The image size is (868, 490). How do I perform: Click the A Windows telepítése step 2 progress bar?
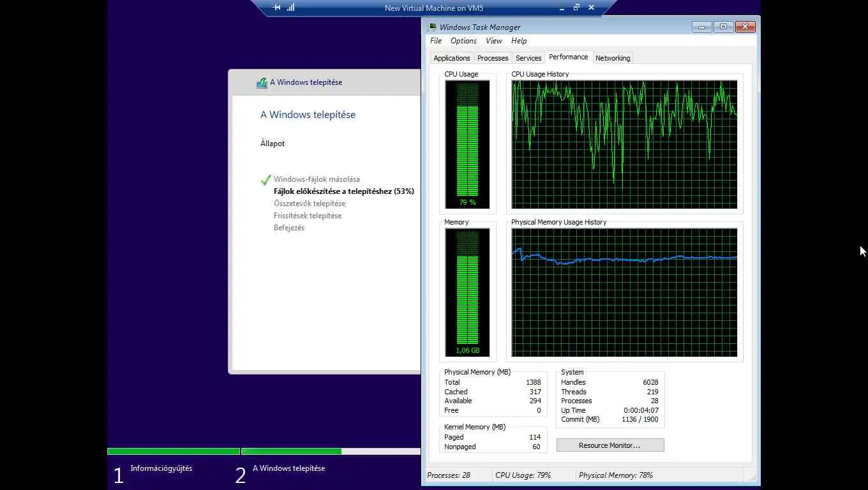point(331,451)
